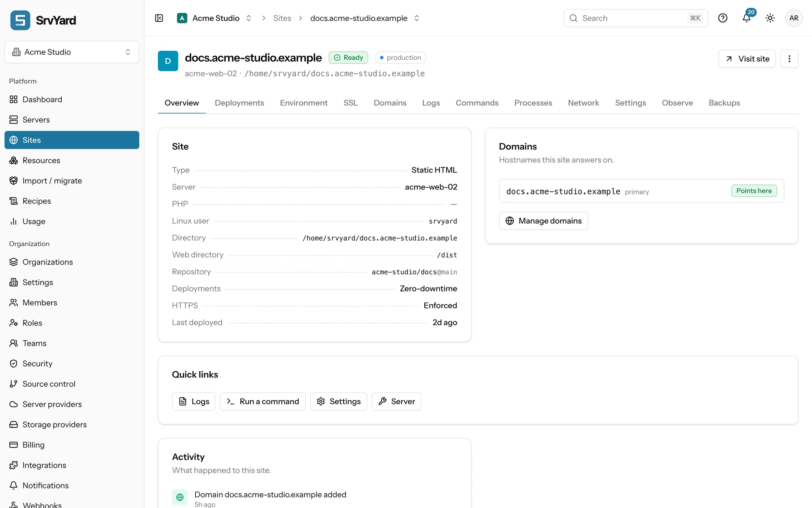Image resolution: width=812 pixels, height=508 pixels.
Task: Click the SrvYard logo
Action: click(x=43, y=20)
